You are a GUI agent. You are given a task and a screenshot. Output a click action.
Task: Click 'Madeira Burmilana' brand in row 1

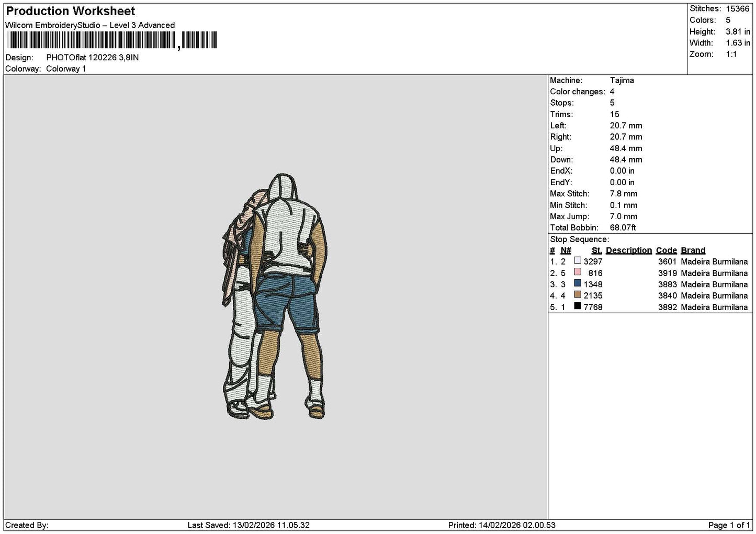[714, 262]
